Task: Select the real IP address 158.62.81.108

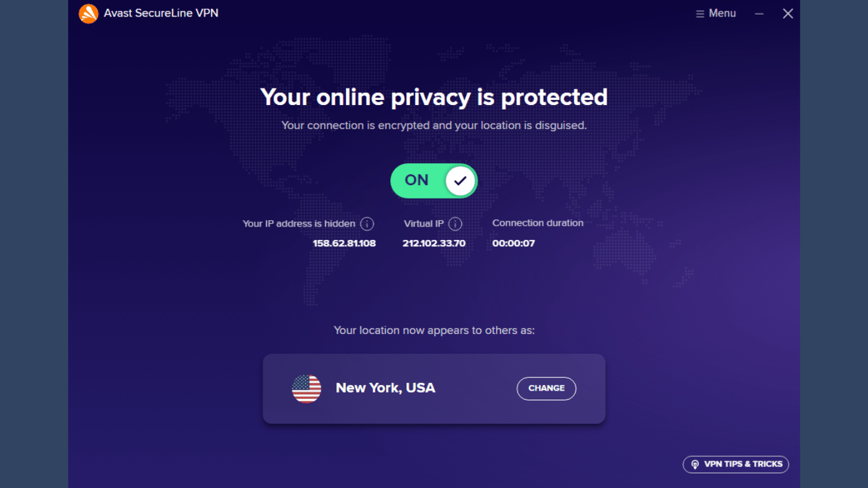Action: coord(344,243)
